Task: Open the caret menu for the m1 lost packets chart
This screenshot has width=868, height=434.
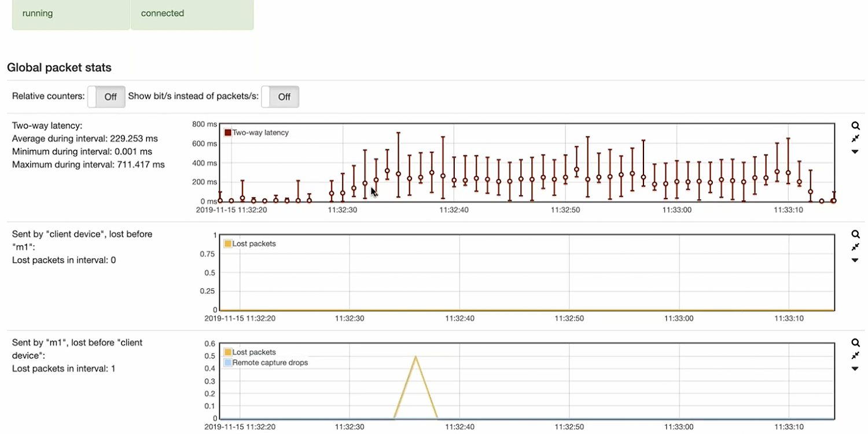Action: [855, 369]
